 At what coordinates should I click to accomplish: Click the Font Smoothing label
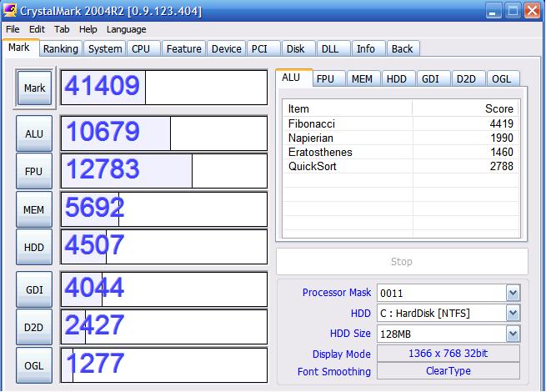[334, 371]
